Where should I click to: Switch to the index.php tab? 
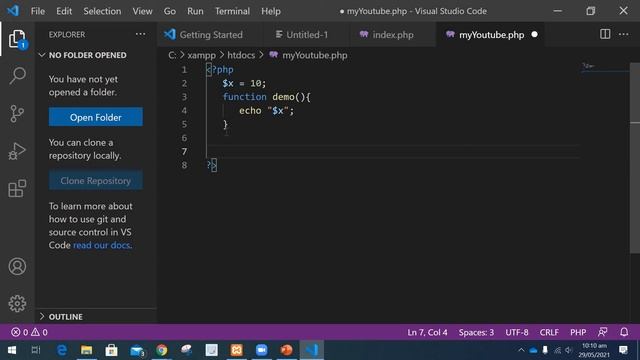pos(392,35)
